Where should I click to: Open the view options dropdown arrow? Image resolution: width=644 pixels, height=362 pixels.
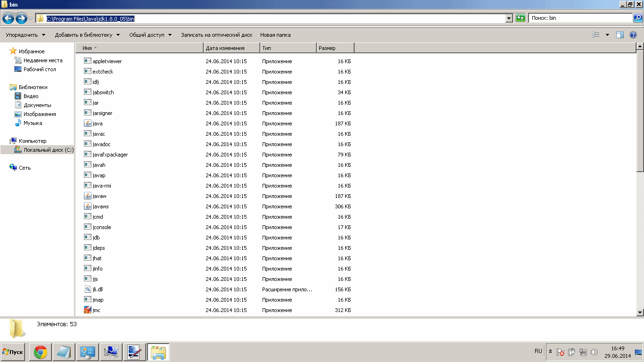pos(607,35)
